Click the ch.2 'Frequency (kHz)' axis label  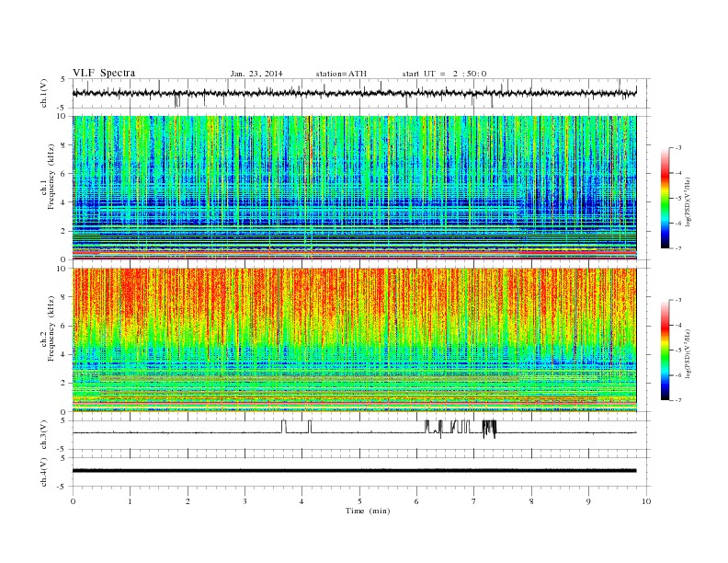(x=51, y=327)
